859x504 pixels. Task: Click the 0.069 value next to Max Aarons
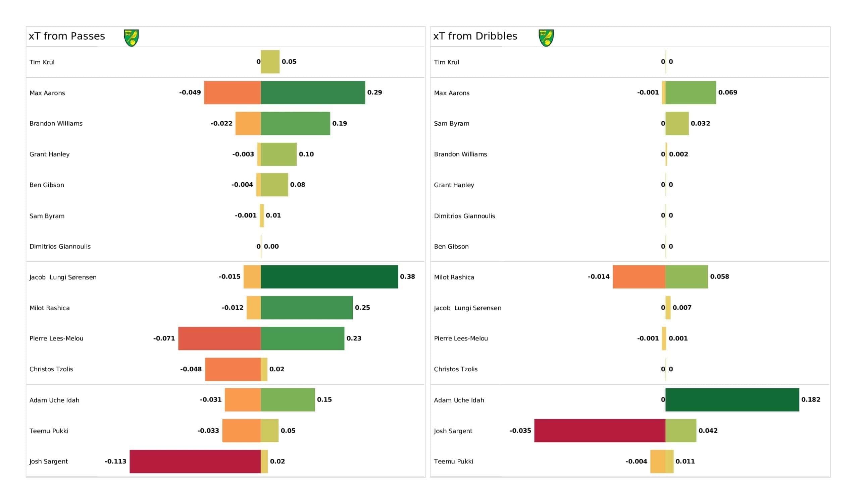(727, 92)
